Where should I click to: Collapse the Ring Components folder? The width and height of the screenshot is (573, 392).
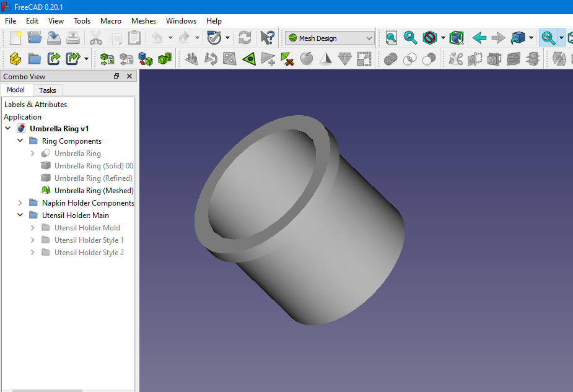click(20, 141)
